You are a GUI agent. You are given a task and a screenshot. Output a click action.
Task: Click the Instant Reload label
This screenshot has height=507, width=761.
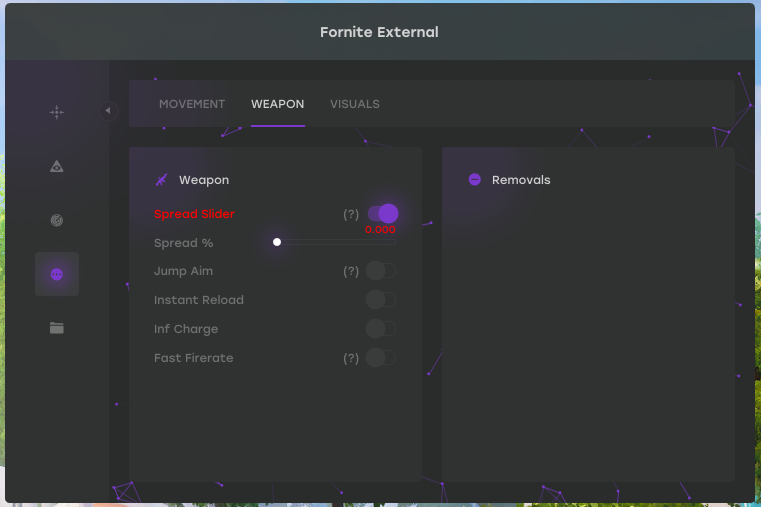click(x=199, y=300)
